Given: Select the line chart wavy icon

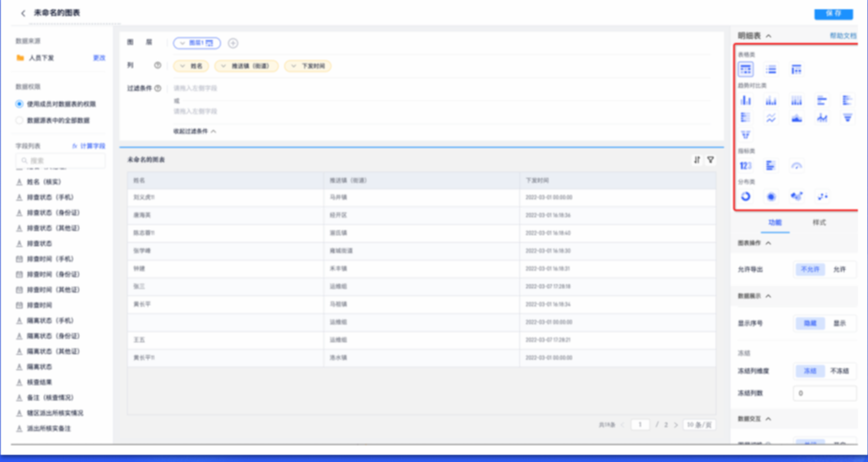Looking at the screenshot, I should 771,118.
